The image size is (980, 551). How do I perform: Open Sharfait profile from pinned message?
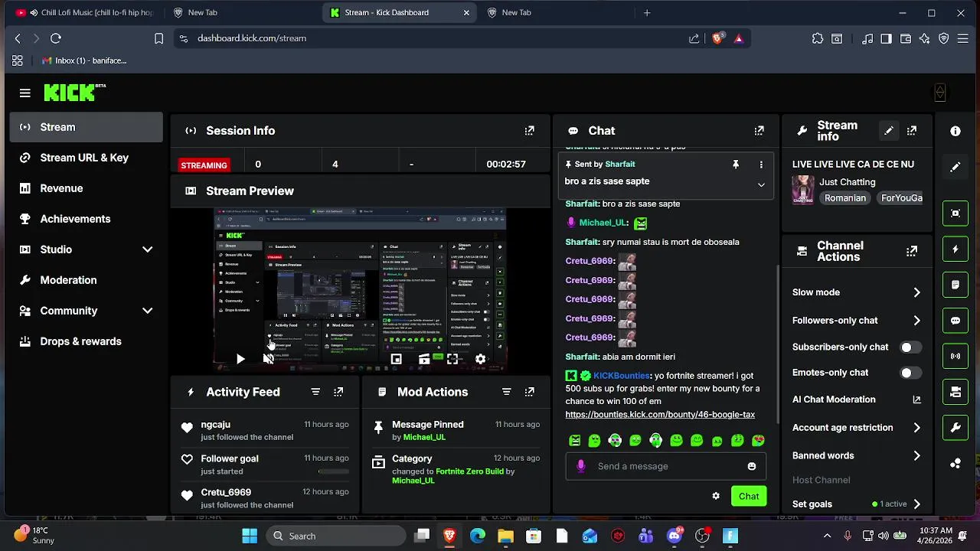point(619,164)
